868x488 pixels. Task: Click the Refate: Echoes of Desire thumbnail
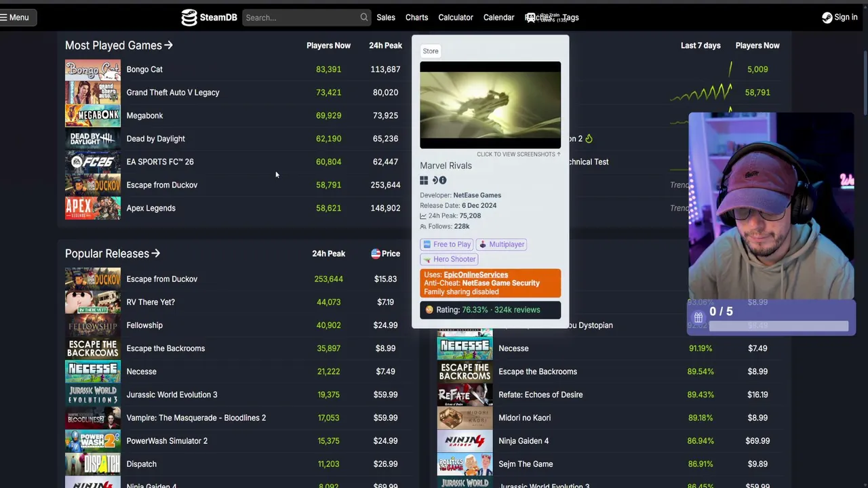(465, 394)
